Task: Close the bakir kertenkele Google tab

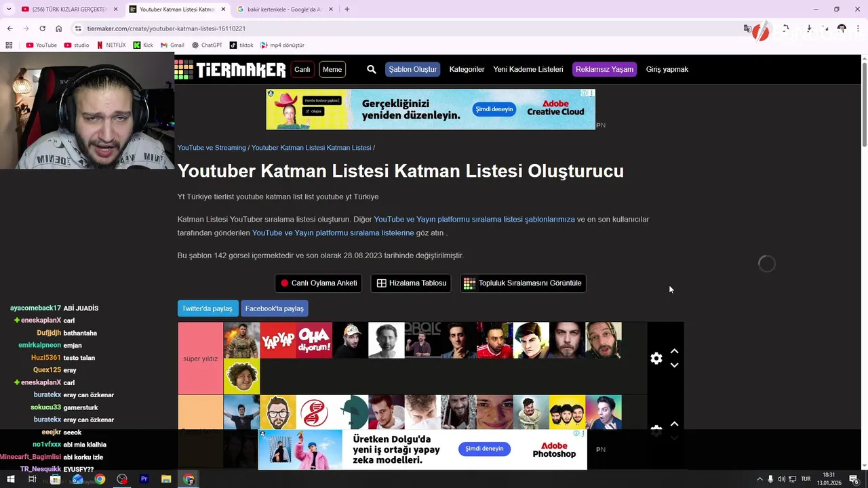Action: (331, 9)
